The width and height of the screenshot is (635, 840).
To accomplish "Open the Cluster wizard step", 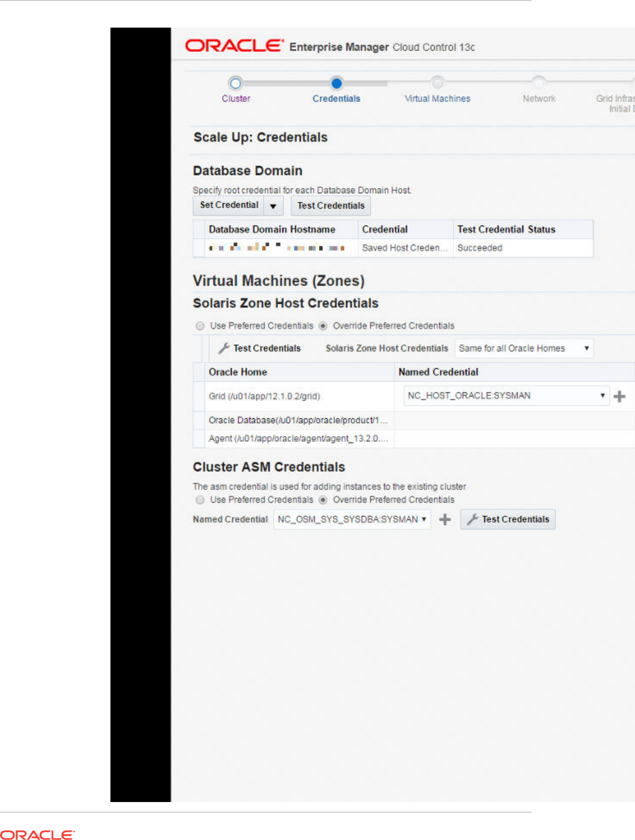I will point(236,98).
